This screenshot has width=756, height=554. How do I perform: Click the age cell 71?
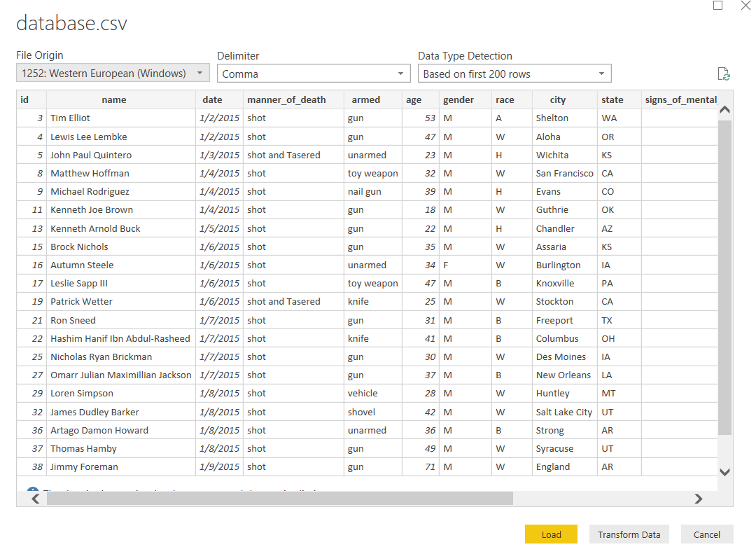point(421,467)
